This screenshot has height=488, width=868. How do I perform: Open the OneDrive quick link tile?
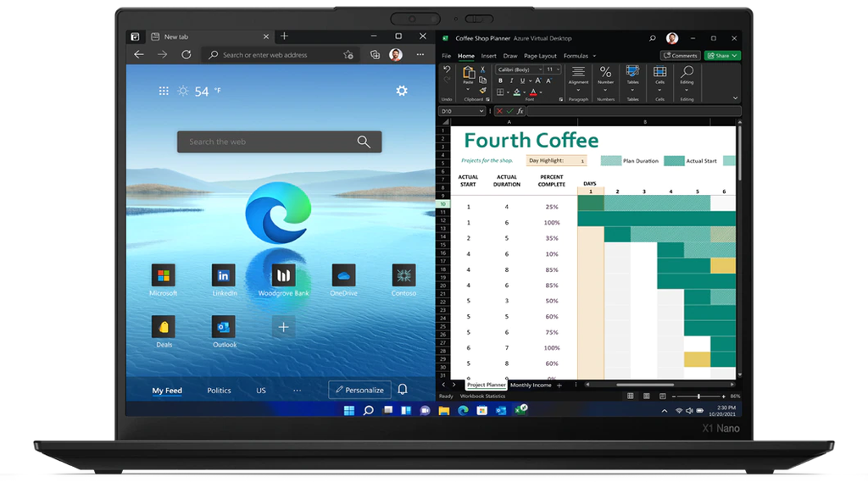point(343,275)
